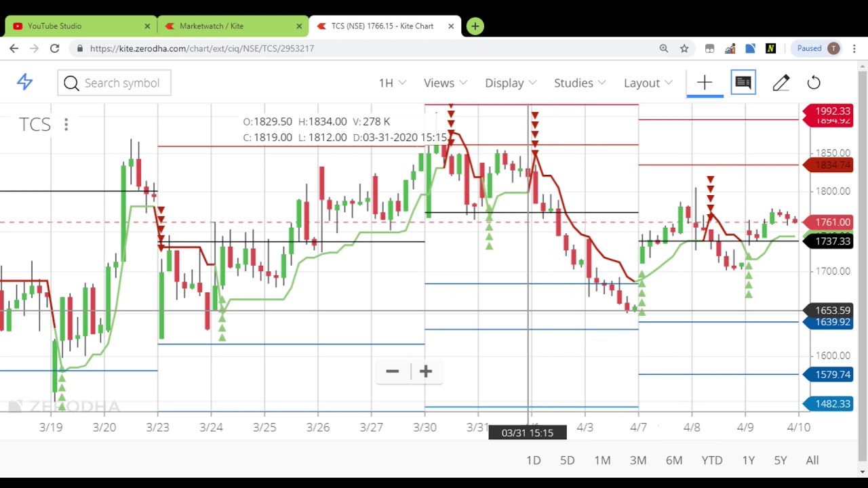
Task: Zoom in chart with plus button
Action: (x=425, y=371)
